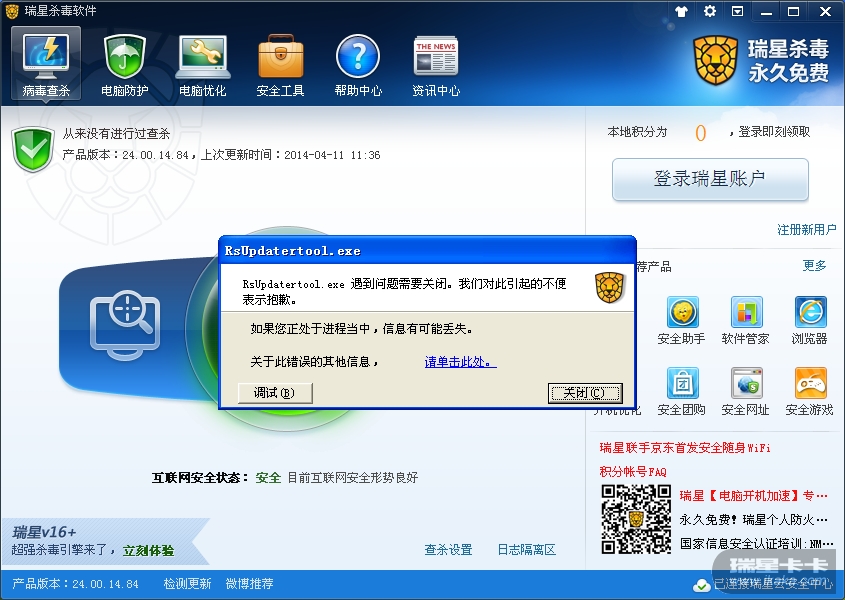Go to 资讯中心 news center
Image resolution: width=845 pixels, height=600 pixels.
(x=436, y=64)
